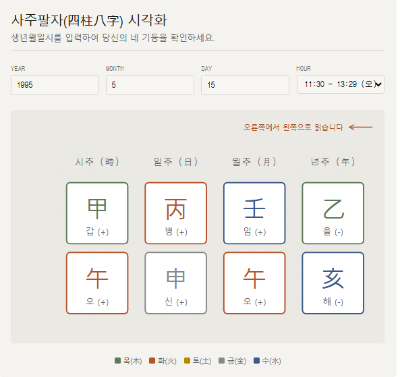400x377 pixels.
Task: Select the 甲 (갑) hour stem card
Action: coord(97,213)
